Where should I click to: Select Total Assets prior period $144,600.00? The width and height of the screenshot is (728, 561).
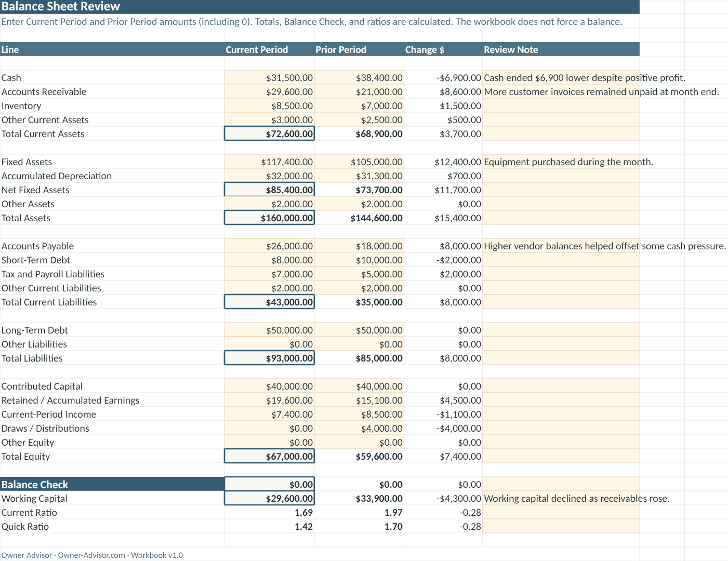pyautogui.click(x=359, y=218)
